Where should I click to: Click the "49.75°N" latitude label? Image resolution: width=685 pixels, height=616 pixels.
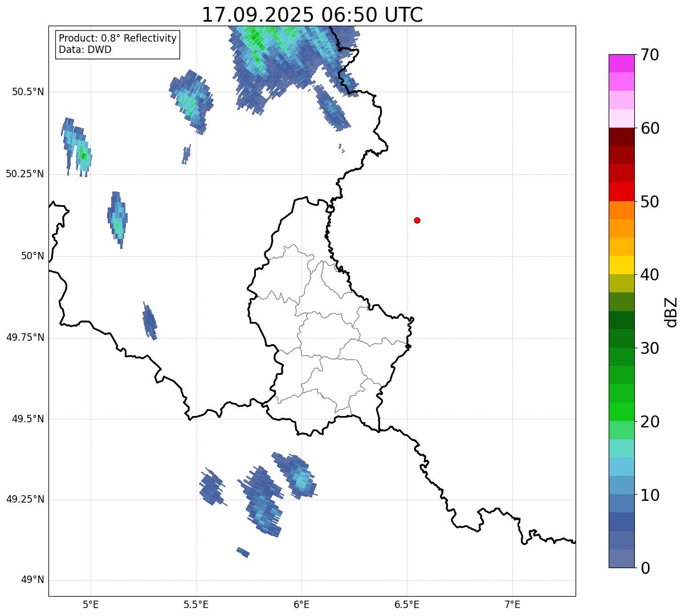coord(25,337)
